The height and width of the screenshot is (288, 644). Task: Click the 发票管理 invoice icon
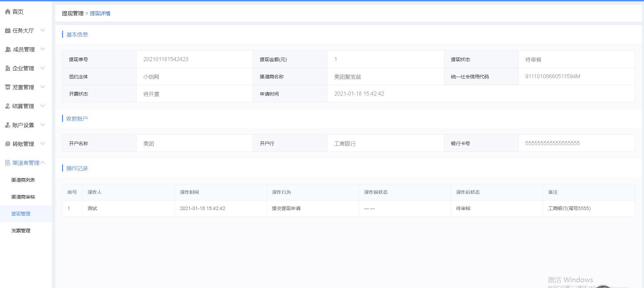tap(8, 87)
